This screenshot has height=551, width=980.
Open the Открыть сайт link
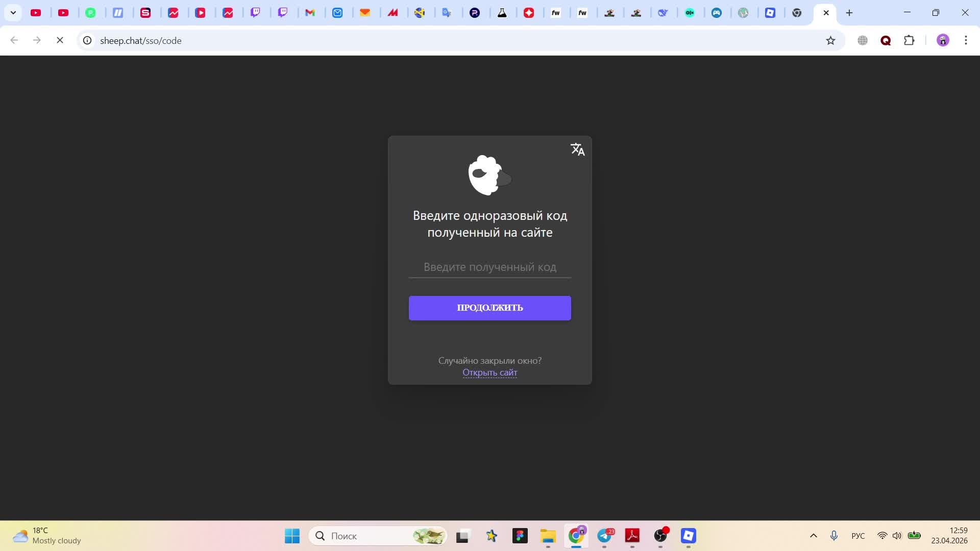point(489,372)
